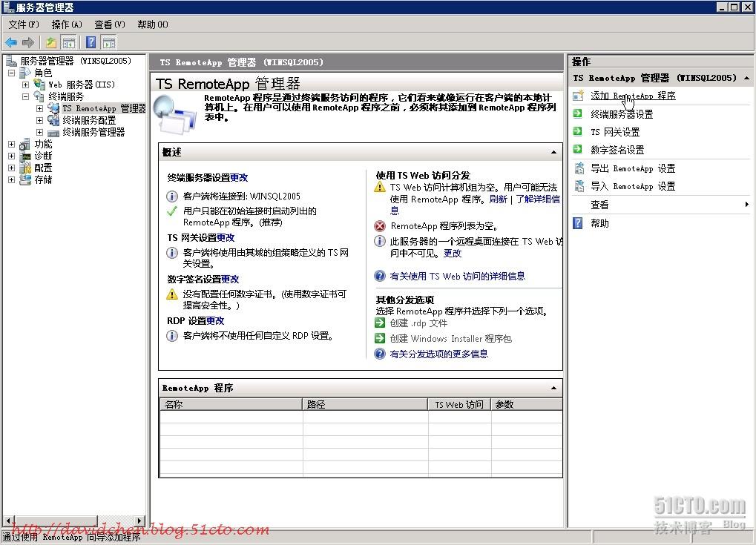Click the left arrow of tree pane scrollbar
This screenshot has width=756, height=545.
click(8, 521)
